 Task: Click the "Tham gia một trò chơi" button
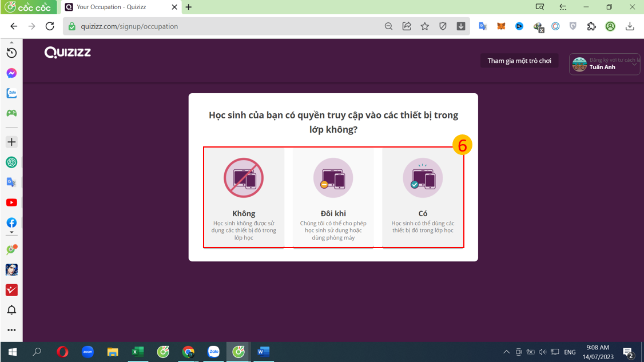click(x=519, y=61)
